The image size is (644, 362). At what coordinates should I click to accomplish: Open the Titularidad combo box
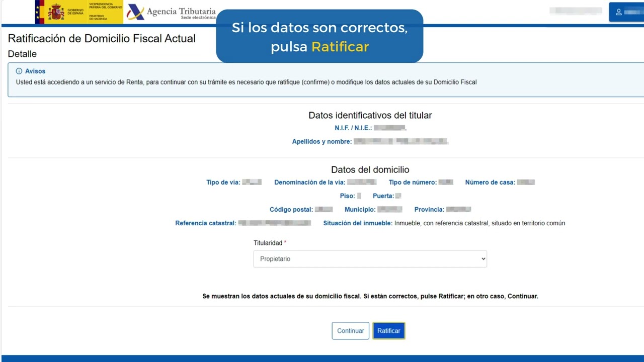click(x=370, y=258)
